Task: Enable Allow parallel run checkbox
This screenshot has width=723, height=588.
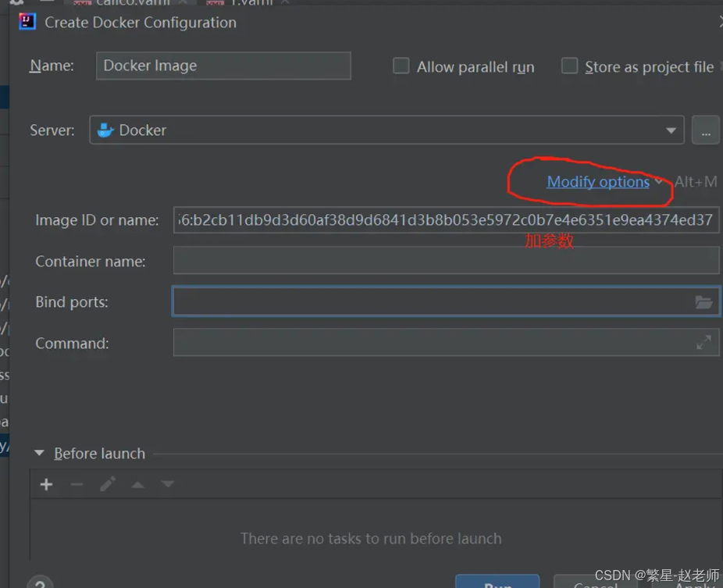Action: click(401, 66)
